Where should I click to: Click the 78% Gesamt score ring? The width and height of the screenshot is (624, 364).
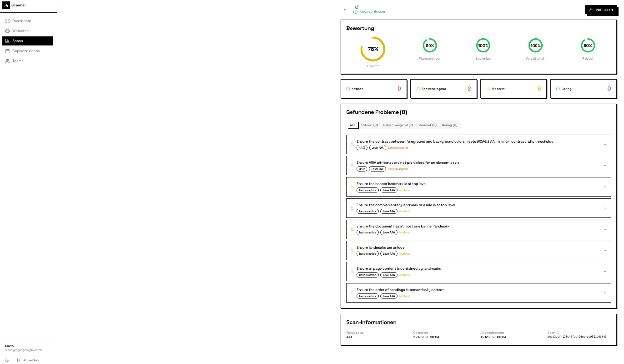[373, 49]
